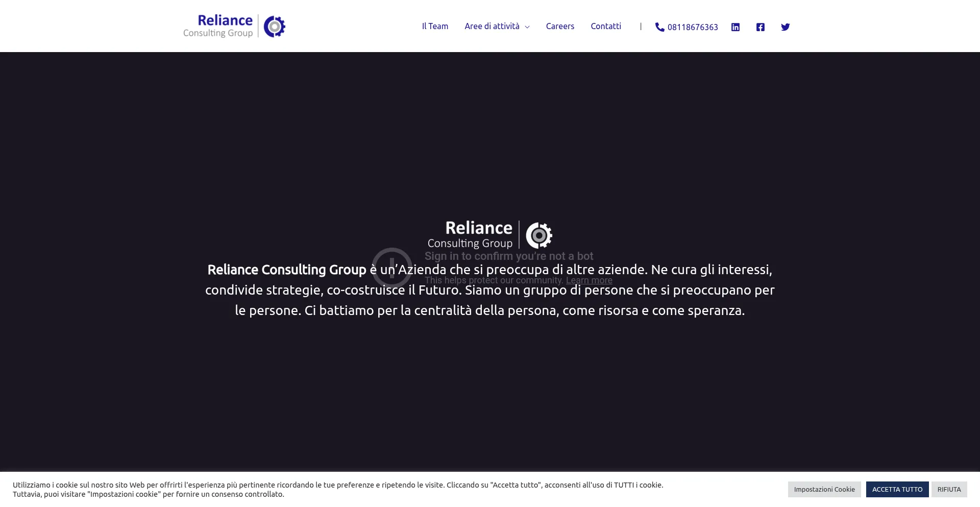
Task: Call the number 08118676363
Action: coord(692,27)
